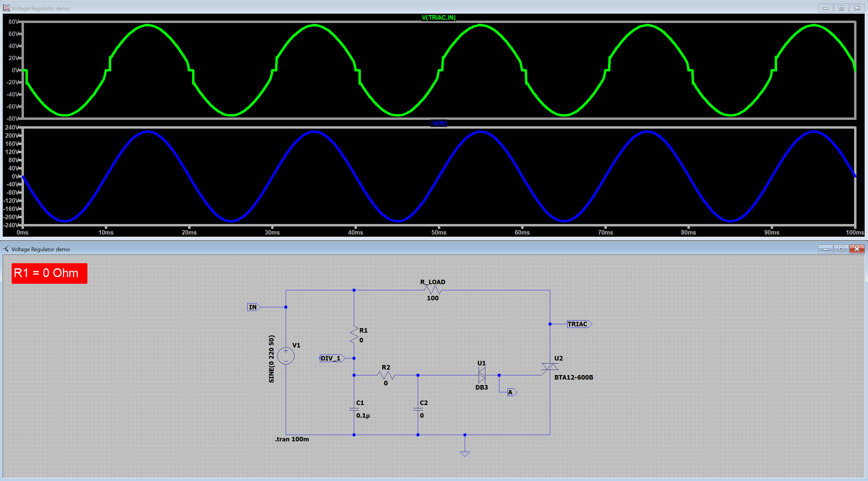Maximize the schematic window
868x481 pixels.
click(x=841, y=249)
